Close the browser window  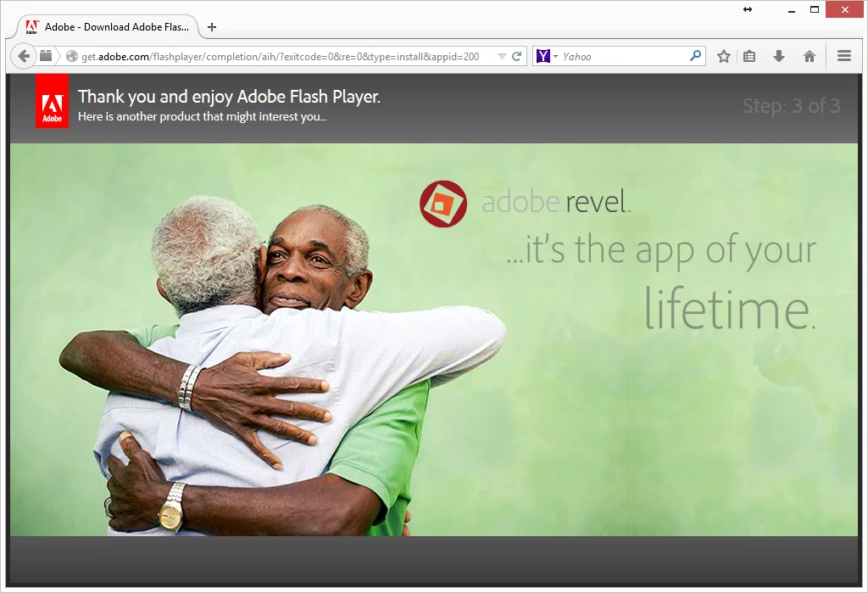pos(845,10)
